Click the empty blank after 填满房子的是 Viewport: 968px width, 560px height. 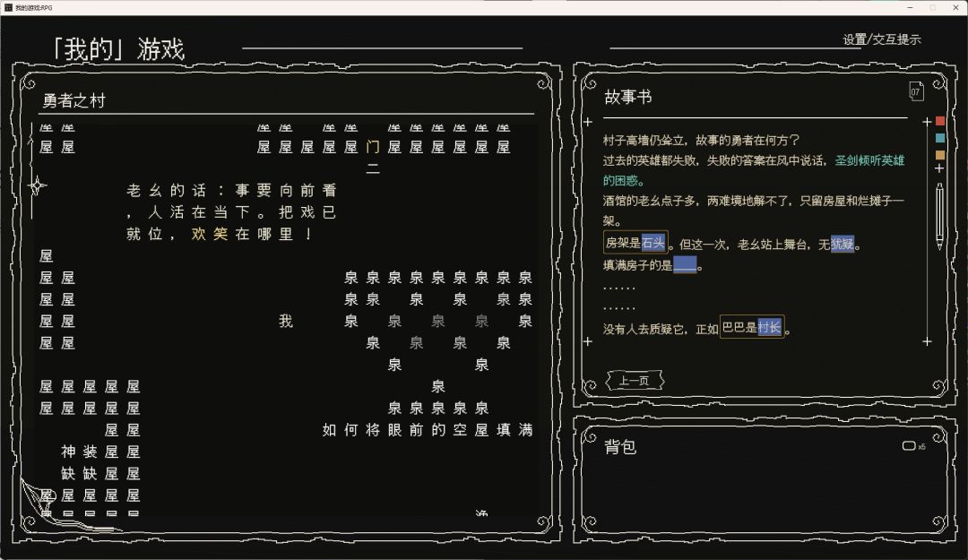[685, 265]
